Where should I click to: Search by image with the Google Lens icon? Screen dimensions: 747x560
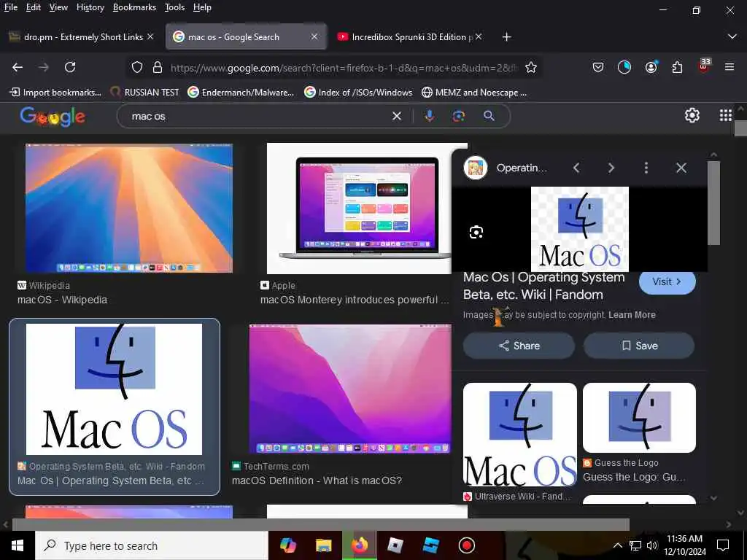pyautogui.click(x=458, y=116)
